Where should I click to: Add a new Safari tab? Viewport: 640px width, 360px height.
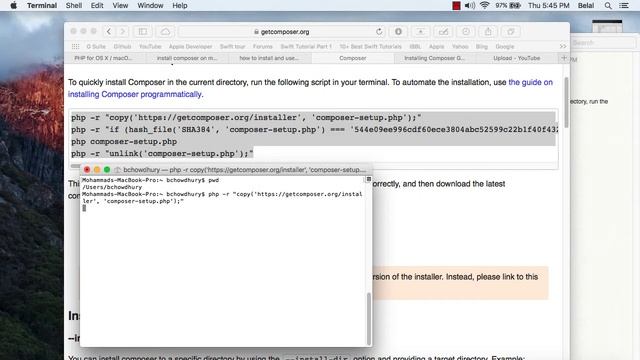pos(564,58)
